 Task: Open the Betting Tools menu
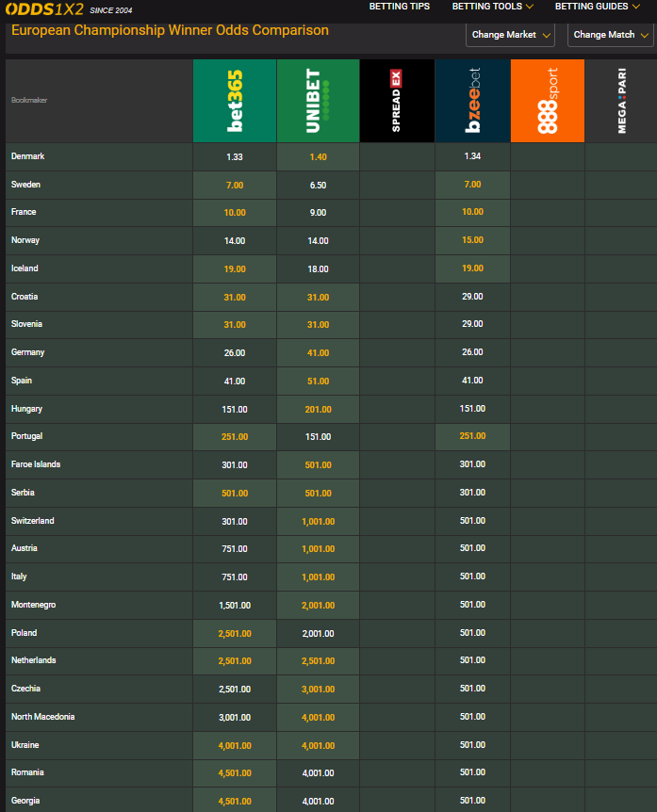click(493, 7)
